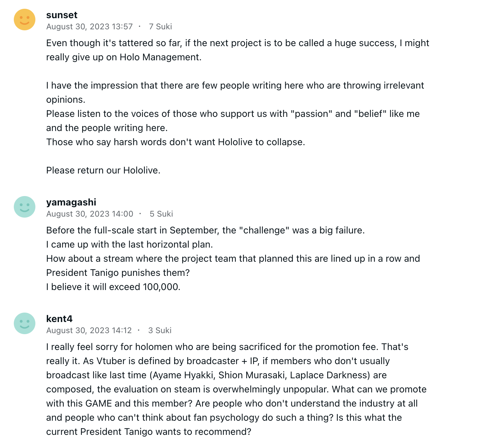This screenshot has width=481, height=448.
Task: Click the 7 Suki count
Action: 160,27
